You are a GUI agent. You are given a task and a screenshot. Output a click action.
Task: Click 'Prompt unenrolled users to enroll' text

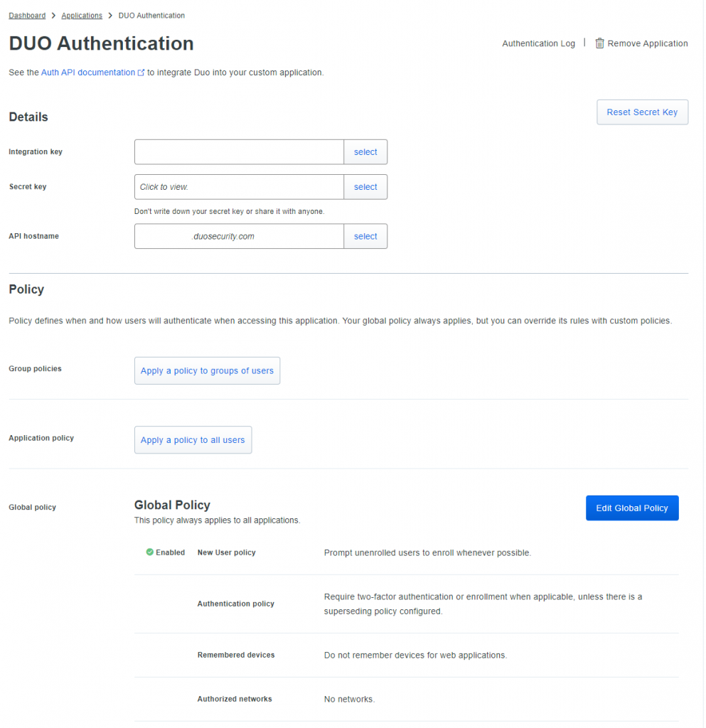pyautogui.click(x=427, y=552)
